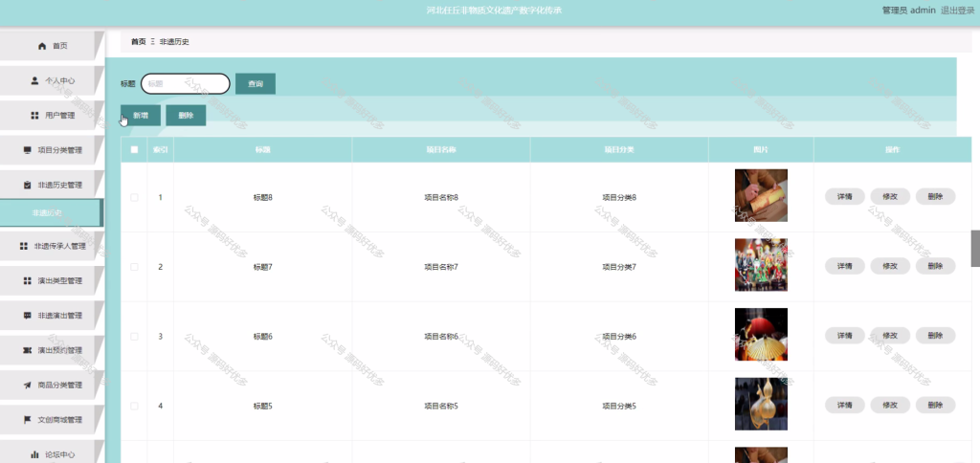Screen dimensions: 980x463
Task: Click the flag icon beside 文创商城管理
Action: (x=27, y=420)
